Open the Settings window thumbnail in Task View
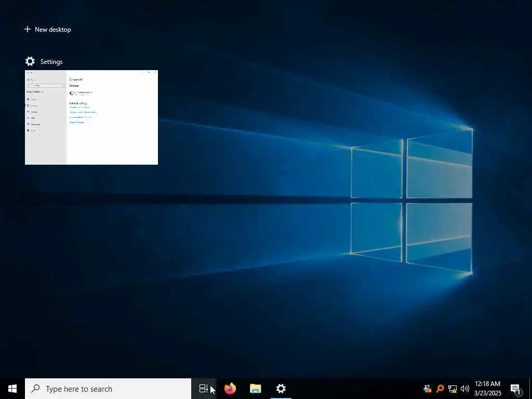The image size is (532, 399). tap(91, 117)
